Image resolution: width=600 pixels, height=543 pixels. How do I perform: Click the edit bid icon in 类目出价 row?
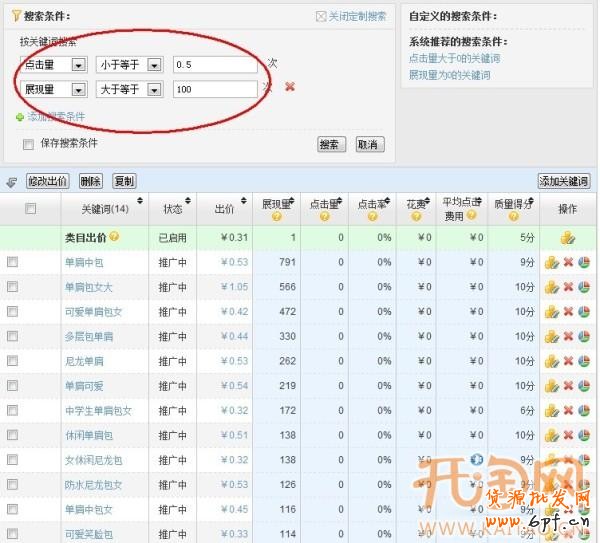(567, 238)
